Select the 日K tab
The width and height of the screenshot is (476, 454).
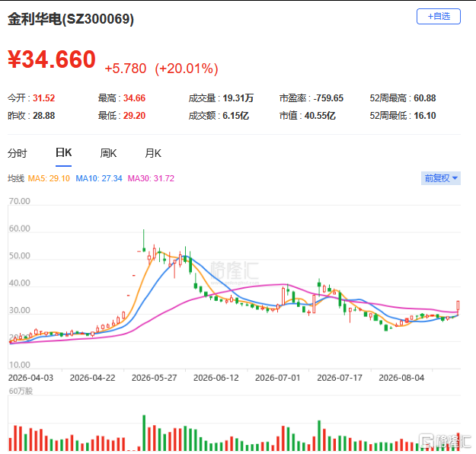coord(63,152)
